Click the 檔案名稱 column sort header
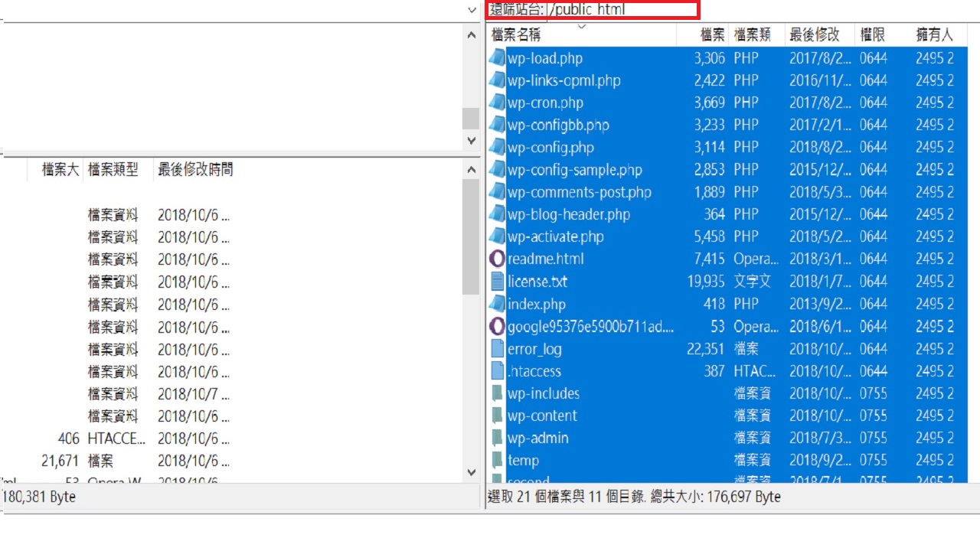 tap(516, 34)
